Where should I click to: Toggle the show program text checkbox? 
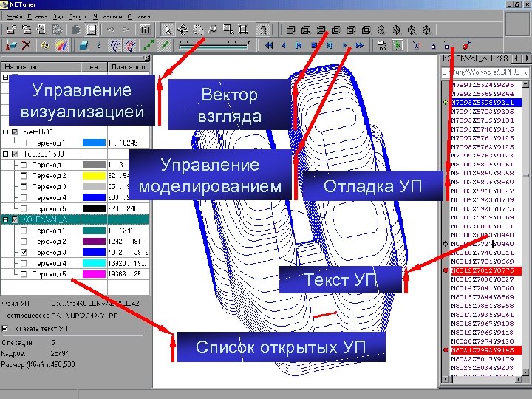click(x=4, y=328)
